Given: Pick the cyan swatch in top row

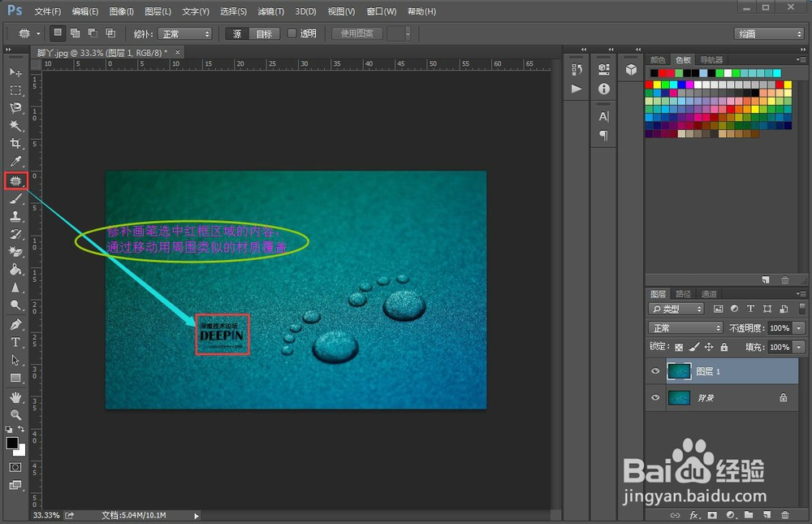Looking at the screenshot, I should click(777, 73).
